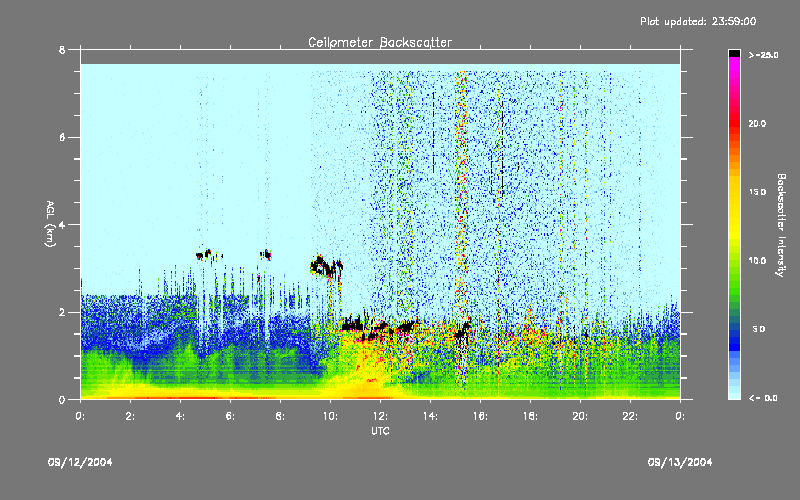Select the start date '09/12/2004'
The height and width of the screenshot is (500, 800).
80,462
